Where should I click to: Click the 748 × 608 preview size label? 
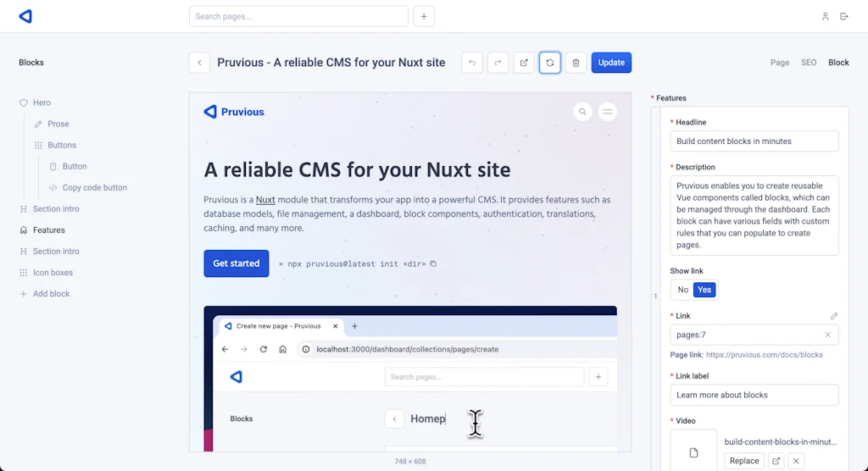(x=410, y=461)
